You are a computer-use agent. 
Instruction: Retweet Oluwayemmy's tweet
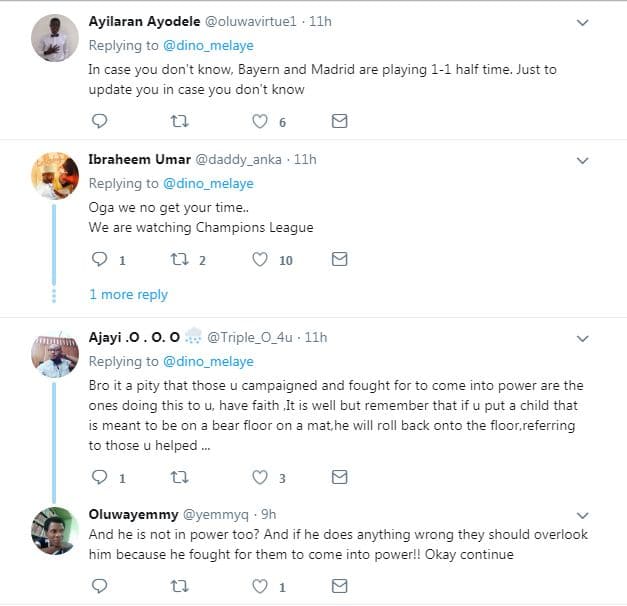[x=180, y=585]
